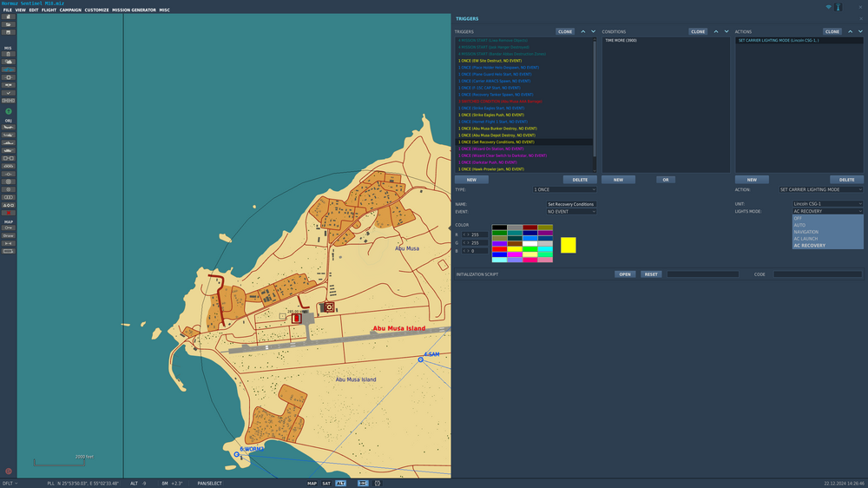Move action down with Actions list down arrow
The width and height of the screenshot is (868, 488).
pyautogui.click(x=862, y=31)
